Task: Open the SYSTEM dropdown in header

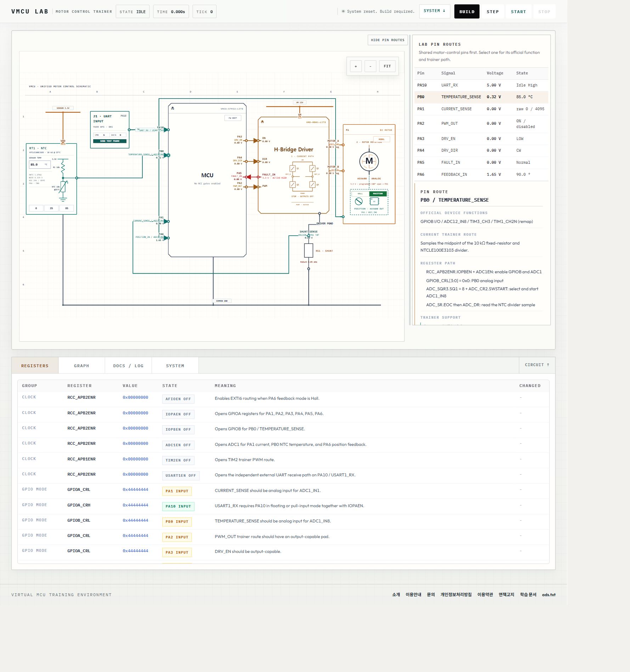Action: click(434, 11)
